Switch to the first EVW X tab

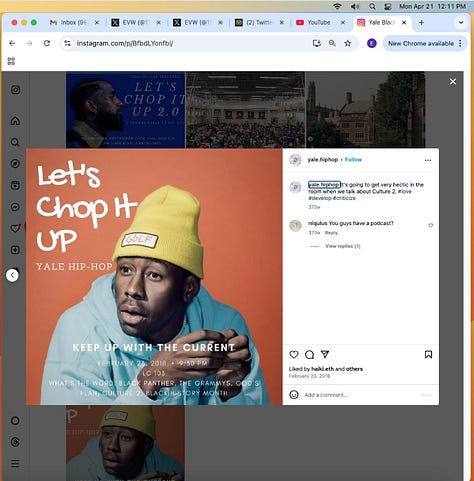coord(136,23)
